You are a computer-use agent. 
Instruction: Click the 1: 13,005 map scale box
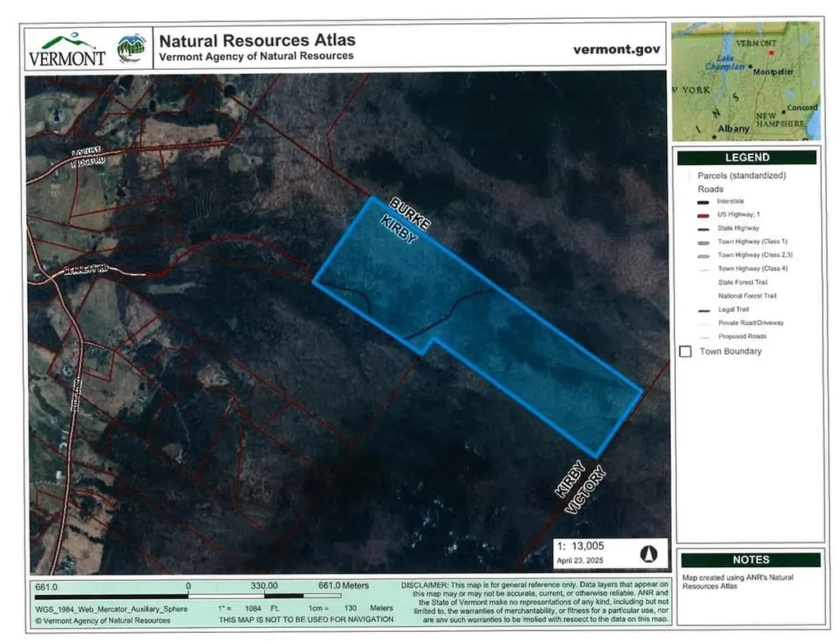point(582,545)
